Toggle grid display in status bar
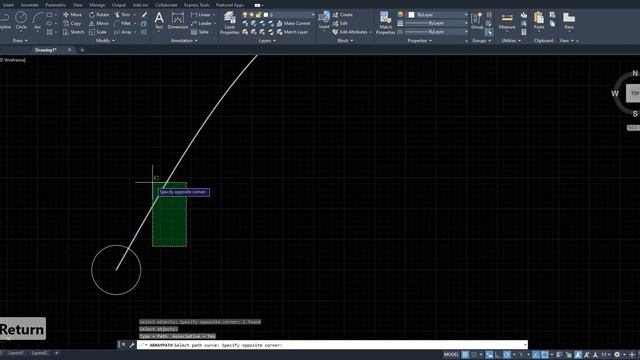This screenshot has height=360, width=640. [465, 354]
